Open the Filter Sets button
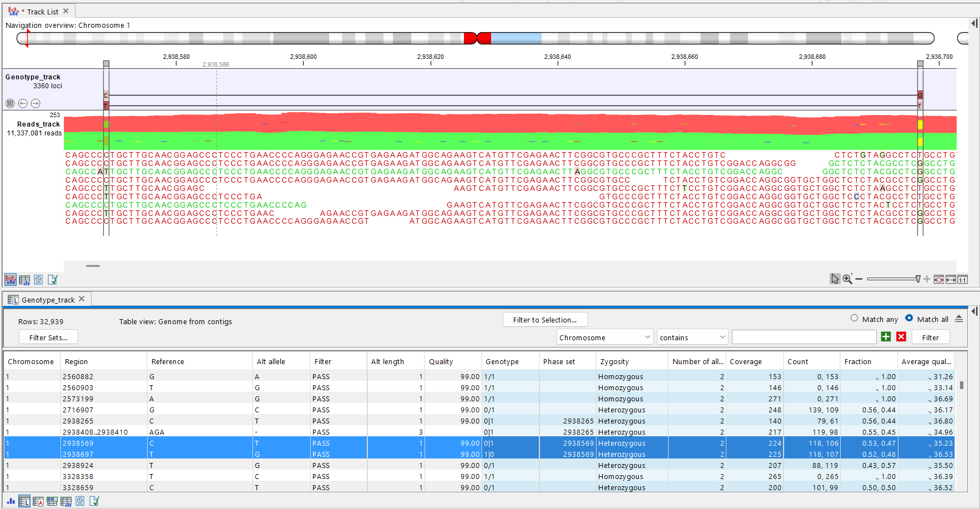This screenshot has height=509, width=980. [x=48, y=337]
